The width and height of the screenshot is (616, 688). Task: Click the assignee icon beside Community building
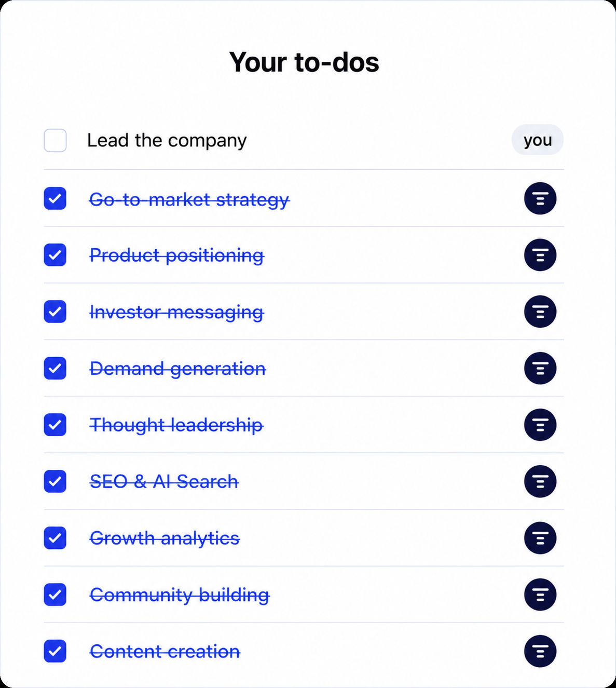coord(540,595)
